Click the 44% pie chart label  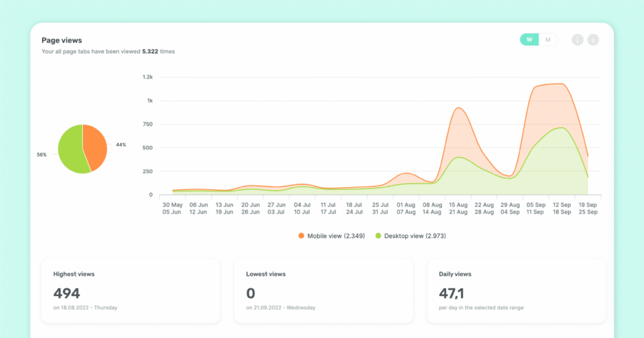pyautogui.click(x=121, y=144)
